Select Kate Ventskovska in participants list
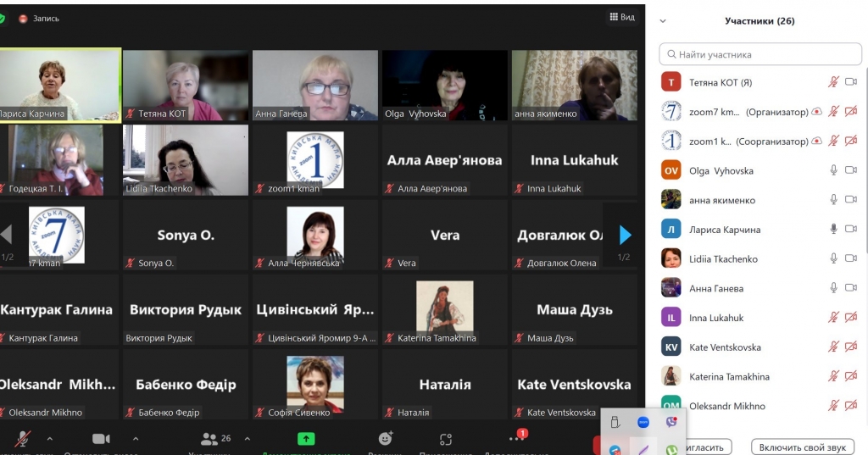Image resolution: width=868 pixels, height=455 pixels. 759,347
